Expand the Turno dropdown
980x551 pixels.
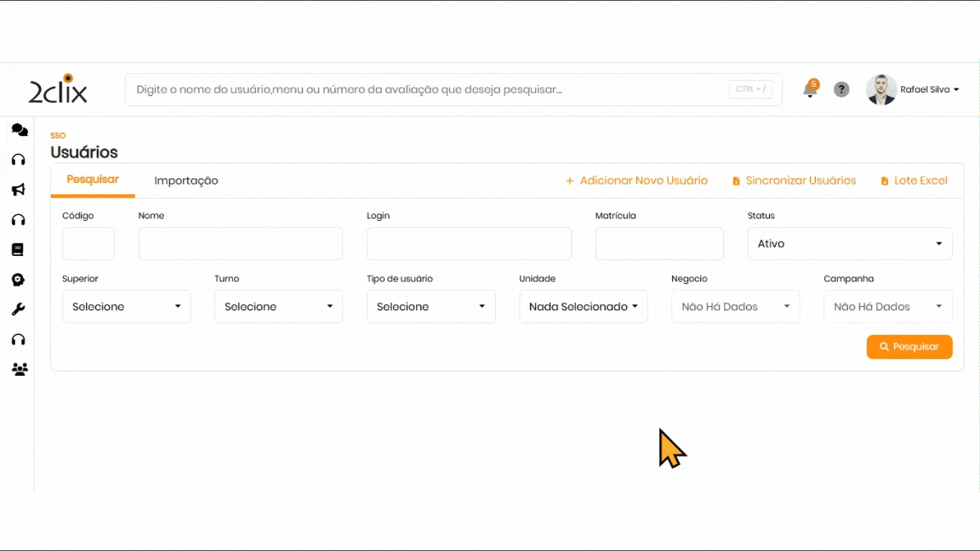pos(278,307)
